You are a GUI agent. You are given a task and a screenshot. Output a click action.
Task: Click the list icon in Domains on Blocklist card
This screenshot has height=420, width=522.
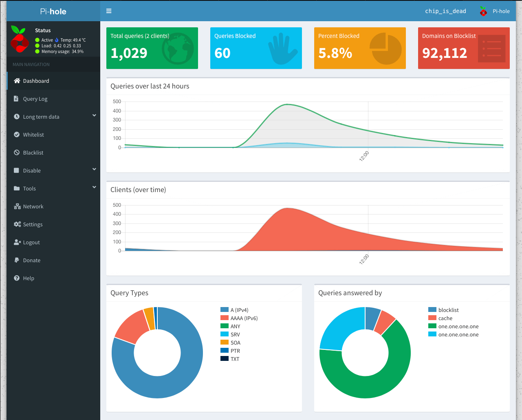[x=491, y=49]
